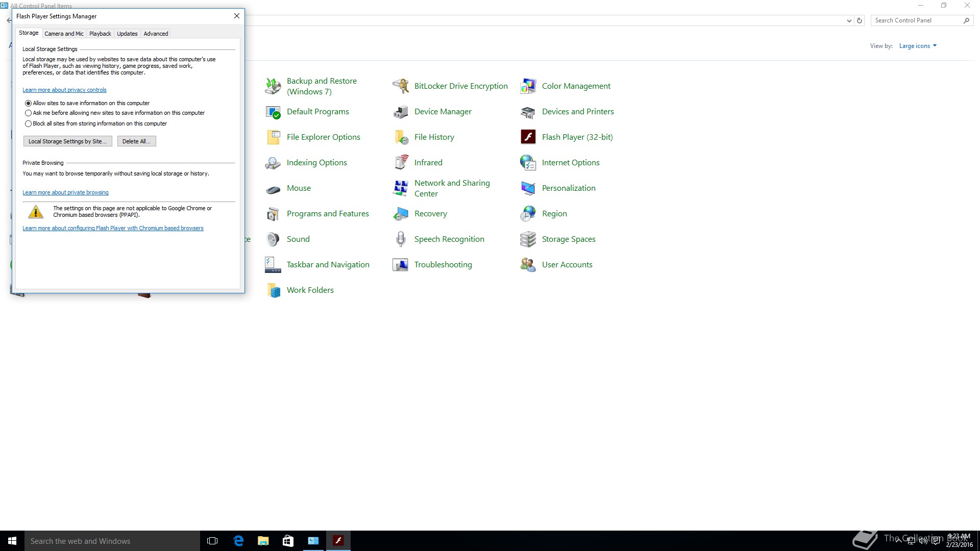This screenshot has width=980, height=551.
Task: Expand the View by Large icons dropdown
Action: (x=918, y=46)
